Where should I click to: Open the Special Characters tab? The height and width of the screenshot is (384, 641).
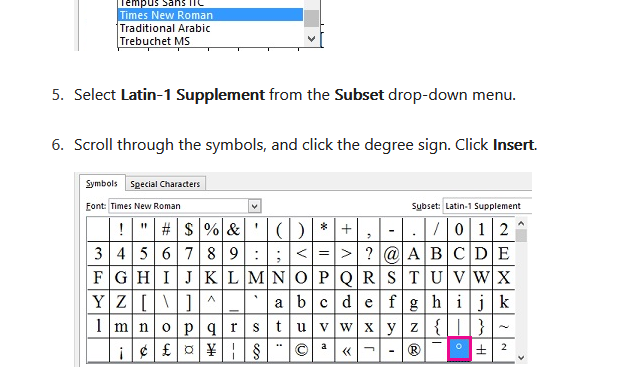point(165,184)
